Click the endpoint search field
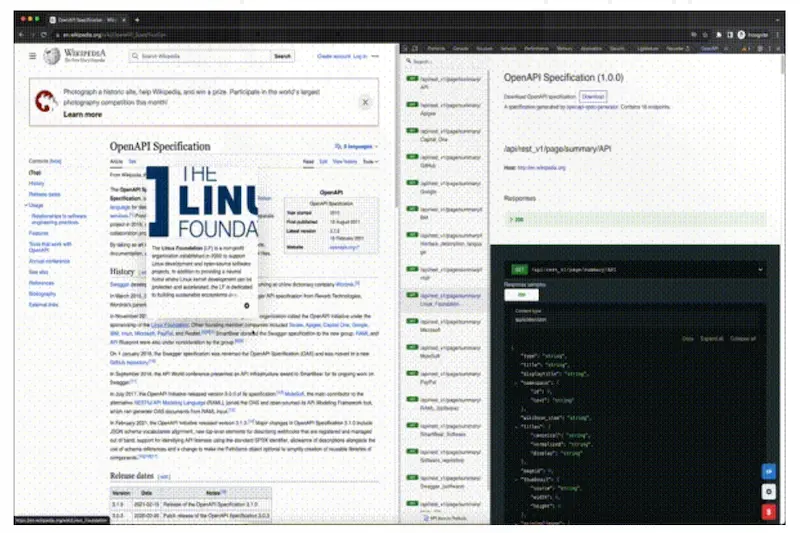Screen dimensions: 800x533 [445, 61]
